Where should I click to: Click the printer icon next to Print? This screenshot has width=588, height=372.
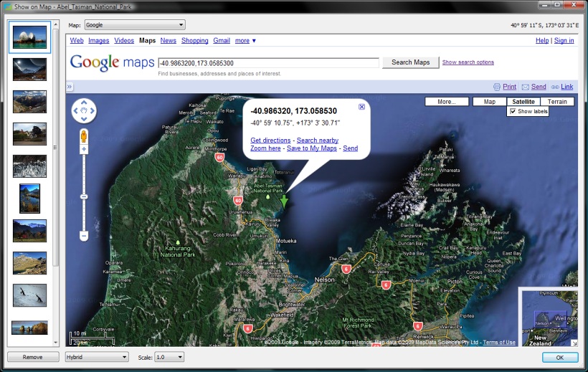497,87
